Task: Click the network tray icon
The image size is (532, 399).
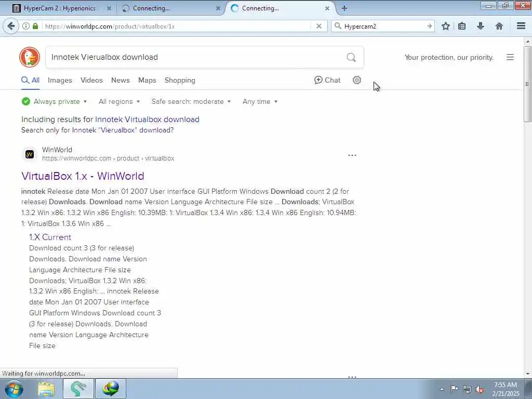Action: click(x=467, y=389)
